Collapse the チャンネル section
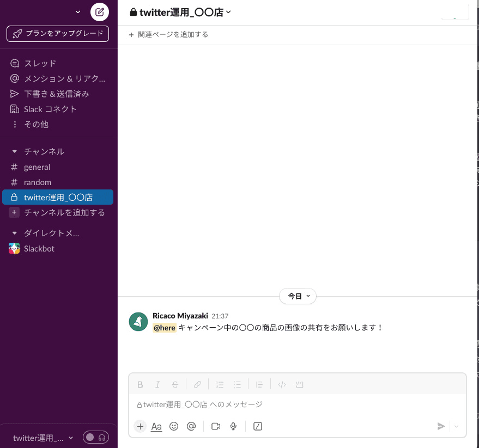479x448 pixels. point(15,151)
